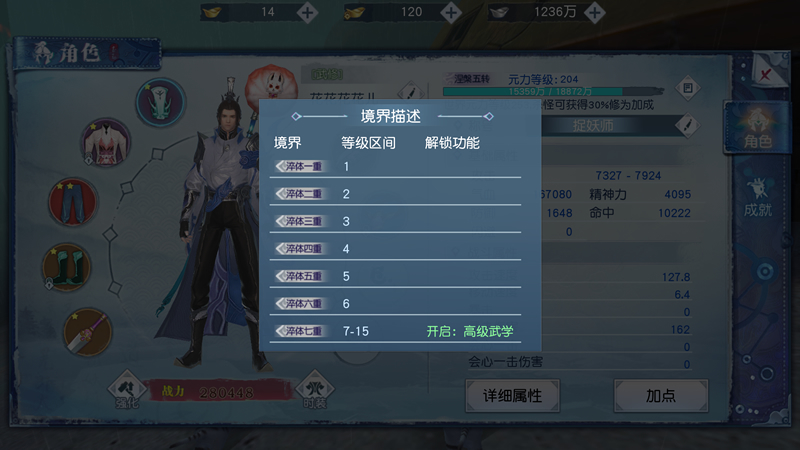Click the 加点 add points button
This screenshot has width=800, height=450.
[x=661, y=395]
